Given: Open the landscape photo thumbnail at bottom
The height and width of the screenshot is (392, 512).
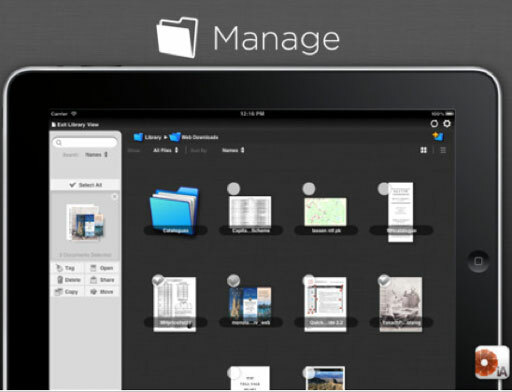Looking at the screenshot, I should click(x=325, y=379).
